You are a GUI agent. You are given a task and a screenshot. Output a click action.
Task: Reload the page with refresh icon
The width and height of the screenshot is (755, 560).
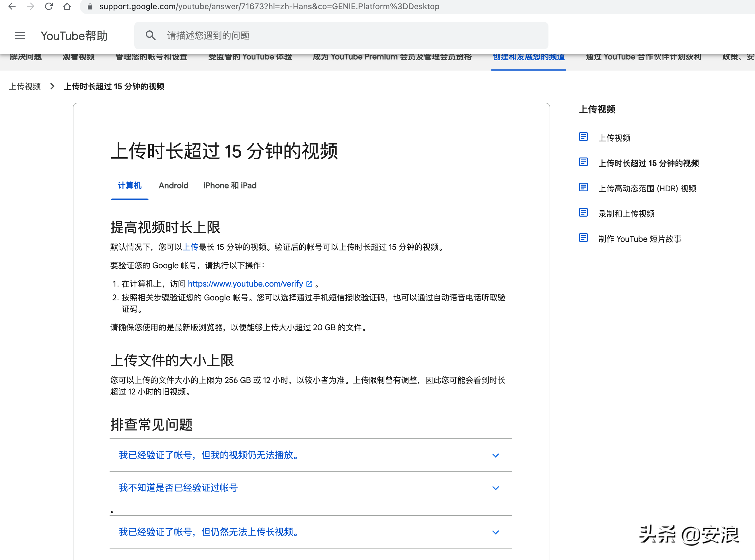pyautogui.click(x=49, y=6)
